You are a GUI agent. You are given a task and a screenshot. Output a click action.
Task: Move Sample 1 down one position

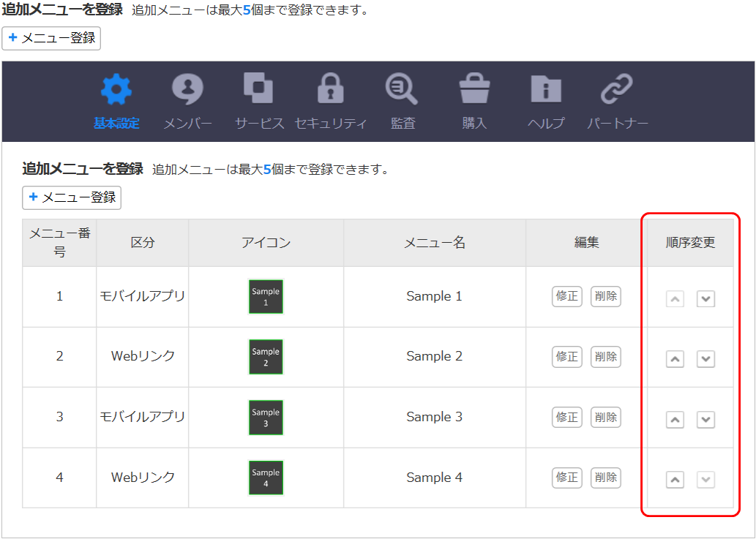[706, 299]
